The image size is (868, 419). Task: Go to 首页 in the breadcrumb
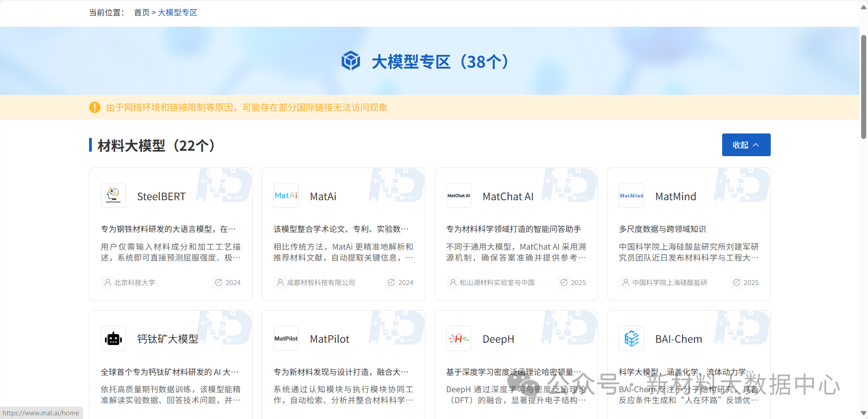click(142, 13)
